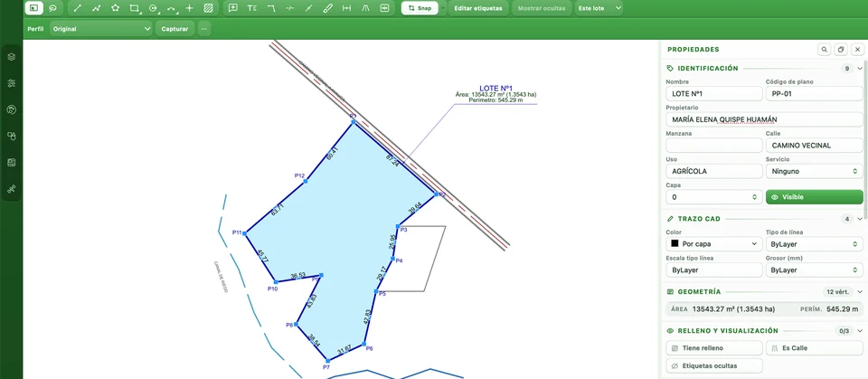Click the 12 vért. geometry badge
Screen dimensions: 868x379
pyautogui.click(x=837, y=291)
